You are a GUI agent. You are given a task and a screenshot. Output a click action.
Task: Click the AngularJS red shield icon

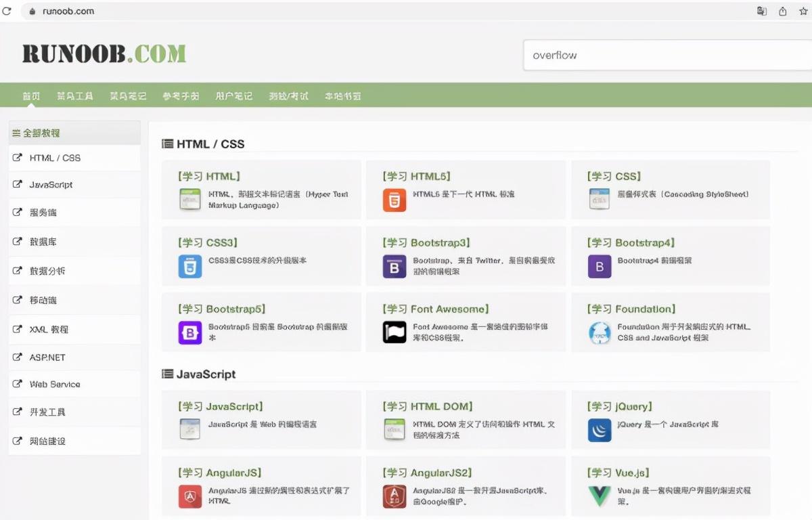pyautogui.click(x=190, y=496)
